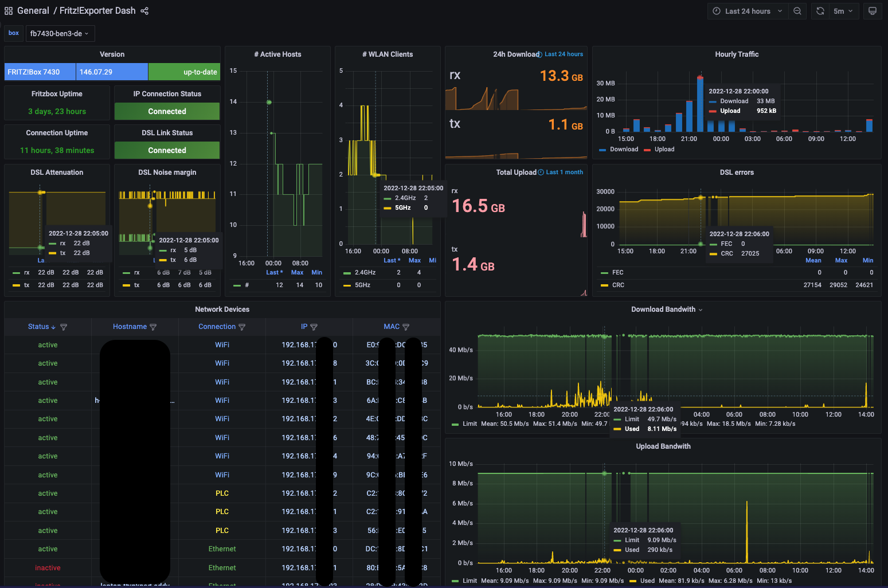
Task: Open the fb7430-ben3-de box variable dropdown
Action: [60, 34]
